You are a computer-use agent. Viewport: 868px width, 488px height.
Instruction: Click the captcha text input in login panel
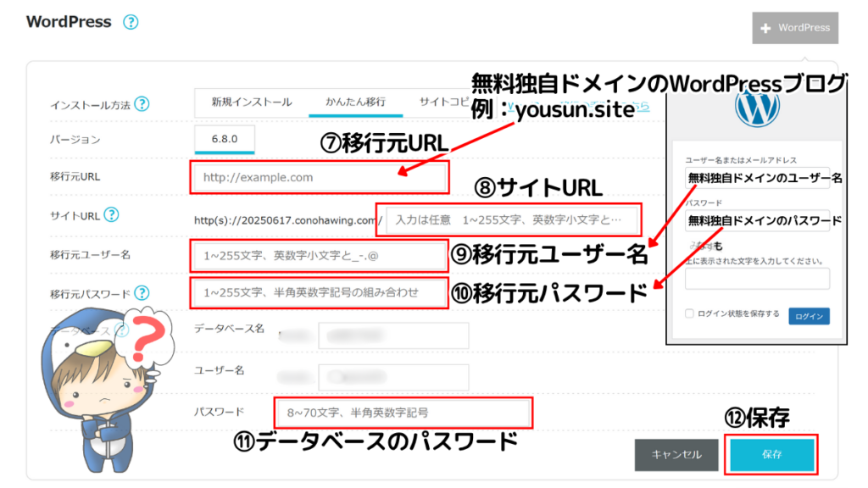[757, 278]
